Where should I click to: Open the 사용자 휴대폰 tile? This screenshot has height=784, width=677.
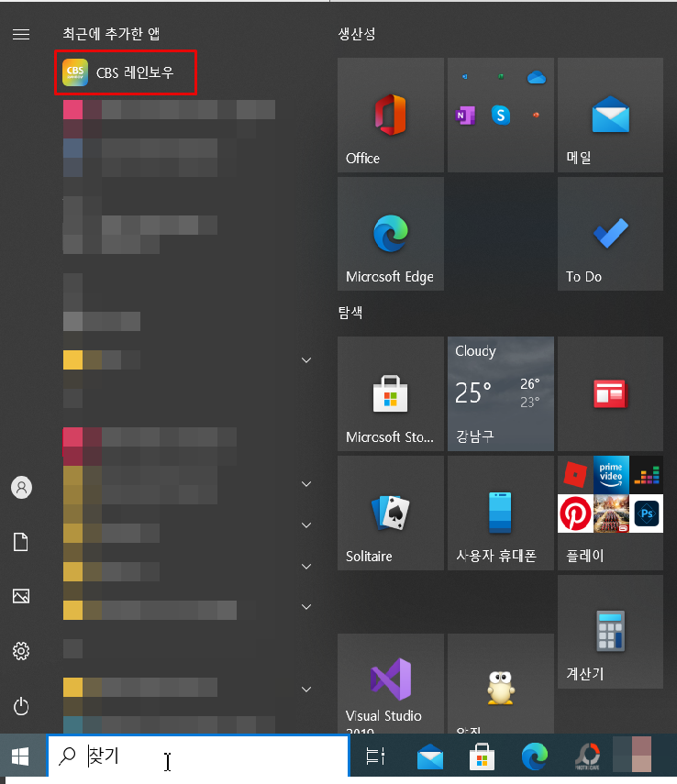coord(500,513)
